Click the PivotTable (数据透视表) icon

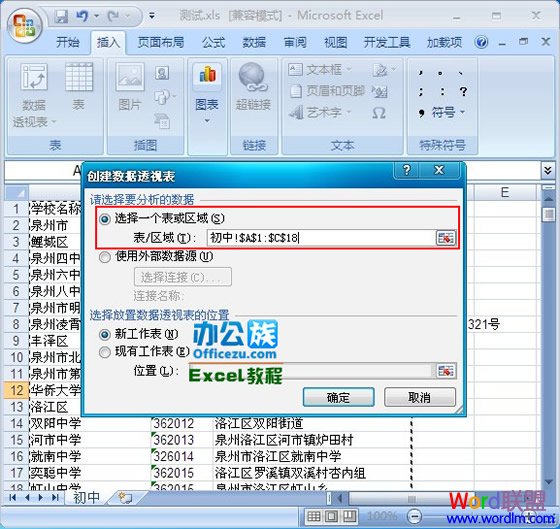pos(34,76)
